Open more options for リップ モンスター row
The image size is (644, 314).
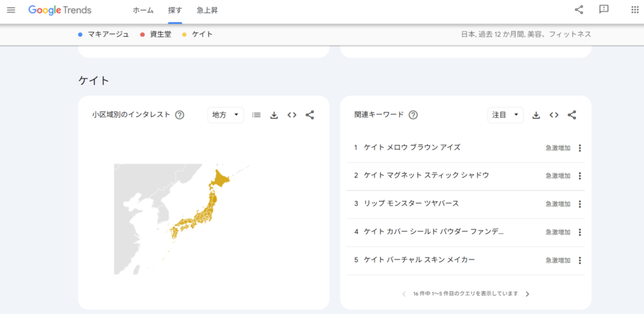point(580,204)
